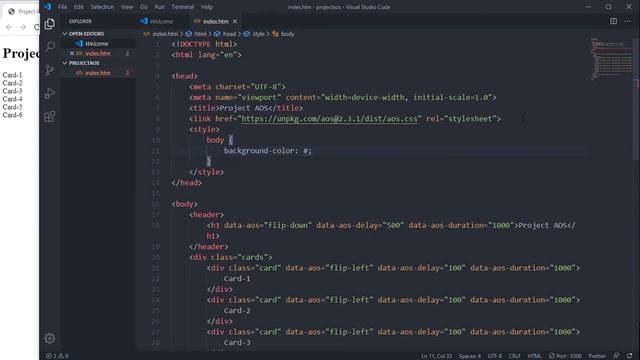640x360 pixels.
Task: Click body breadcrumb item
Action: (x=287, y=34)
